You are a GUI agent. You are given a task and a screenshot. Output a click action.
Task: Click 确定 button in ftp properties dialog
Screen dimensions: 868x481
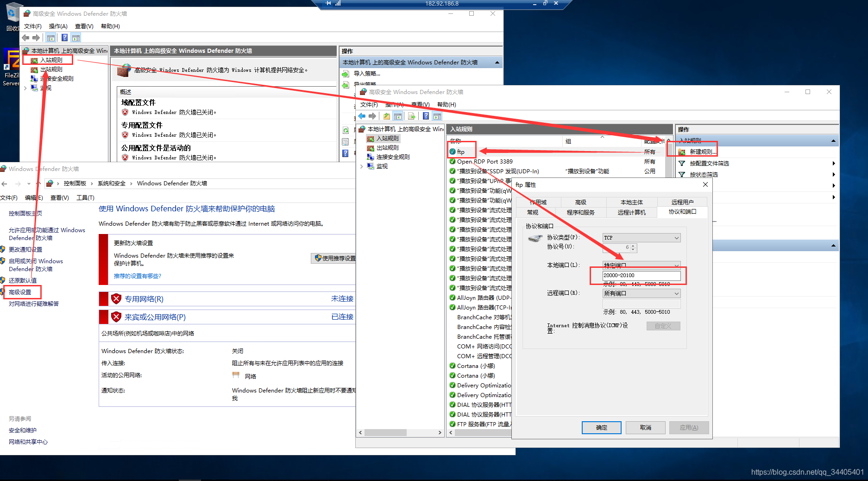point(602,428)
